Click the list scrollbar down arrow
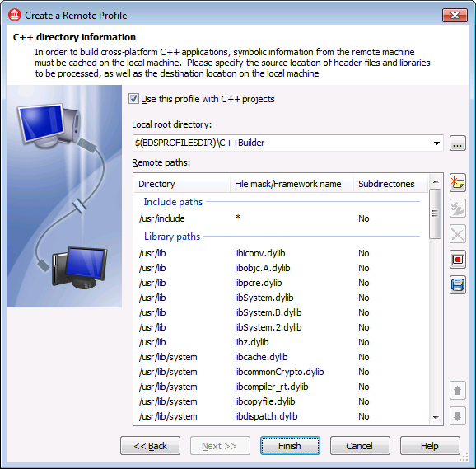 point(436,418)
